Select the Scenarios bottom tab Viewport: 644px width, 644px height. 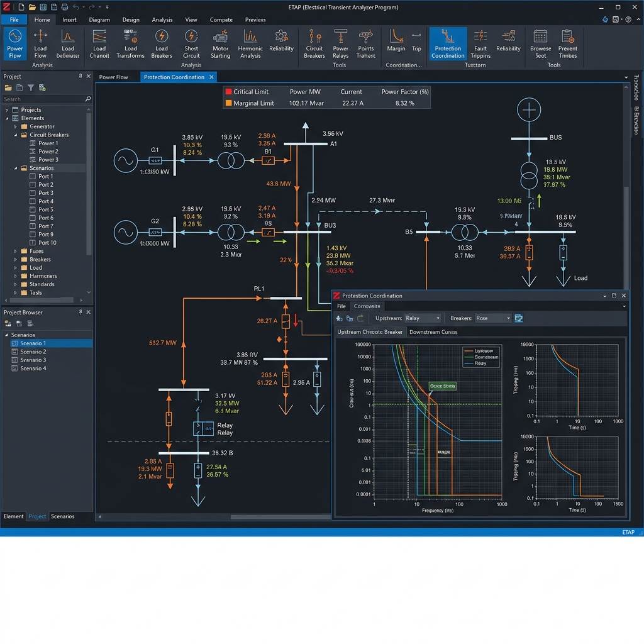(62, 516)
